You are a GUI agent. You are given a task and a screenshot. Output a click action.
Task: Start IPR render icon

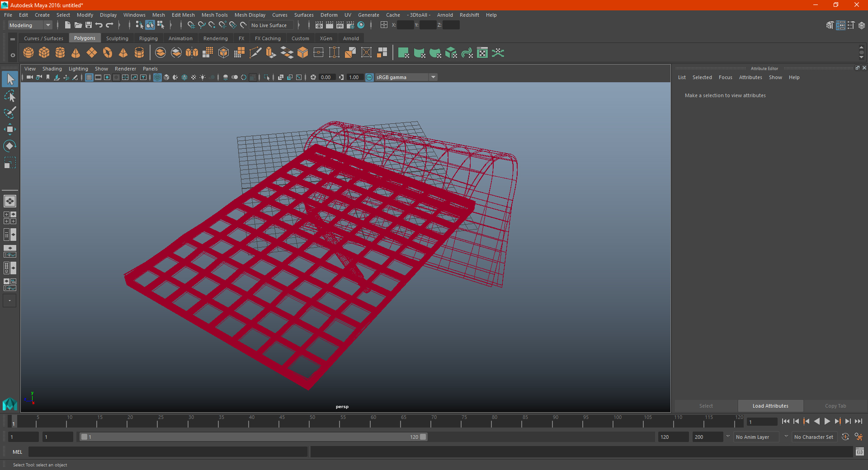point(340,25)
